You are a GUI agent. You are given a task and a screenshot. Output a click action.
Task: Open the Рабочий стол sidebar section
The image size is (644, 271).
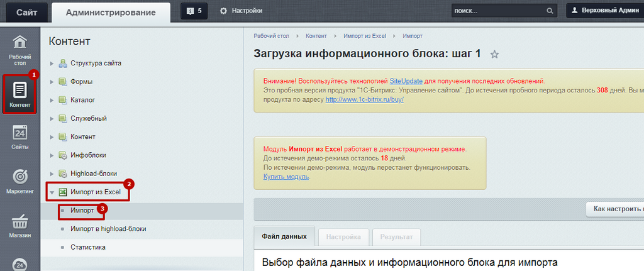coord(20,50)
